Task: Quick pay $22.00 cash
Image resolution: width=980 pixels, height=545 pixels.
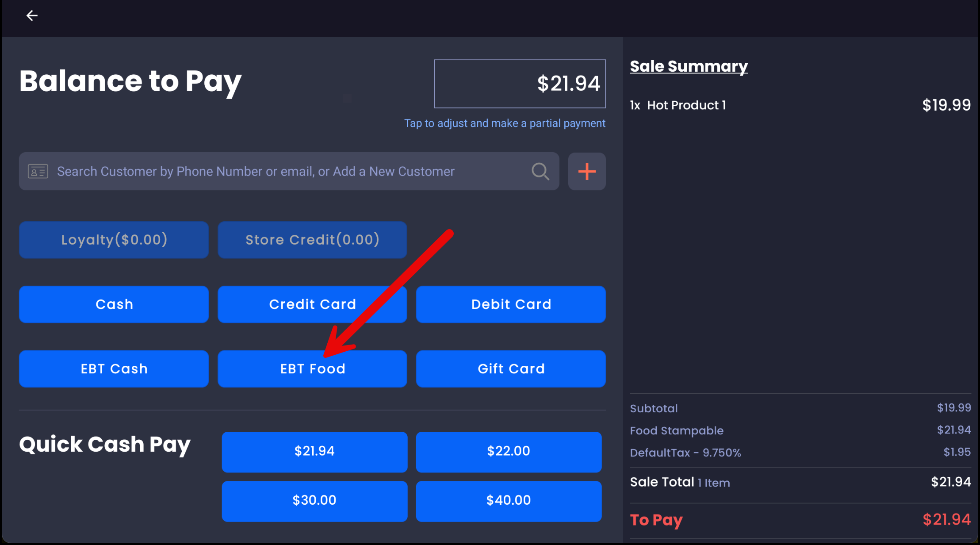Action: point(509,452)
